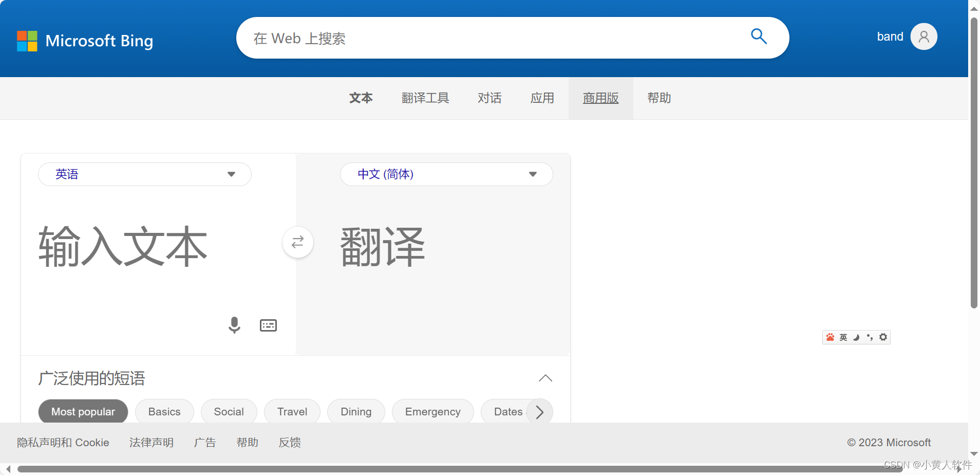Open the 反馈 footer link
This screenshot has height=475, width=980.
(x=290, y=443)
